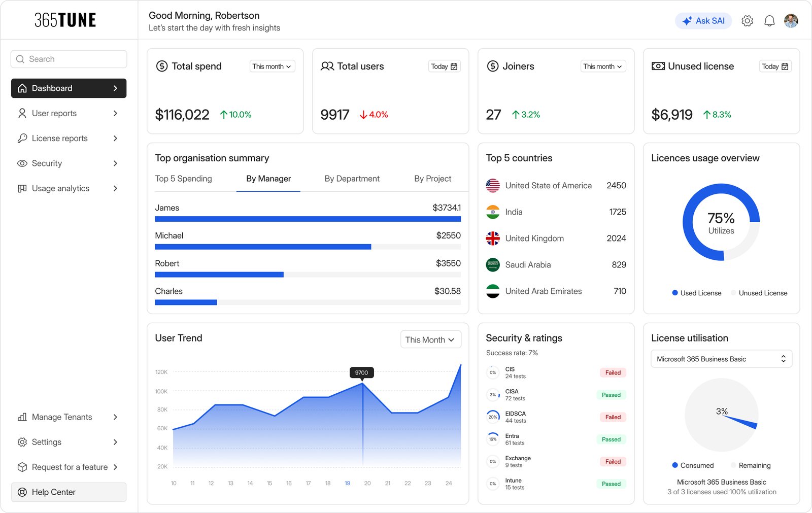This screenshot has width=812, height=513.
Task: Click the Manage Tenants chart icon
Action: [22, 417]
